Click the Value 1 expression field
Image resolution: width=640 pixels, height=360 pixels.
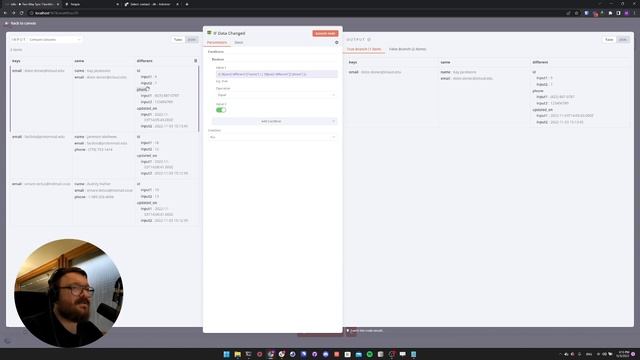click(277, 74)
